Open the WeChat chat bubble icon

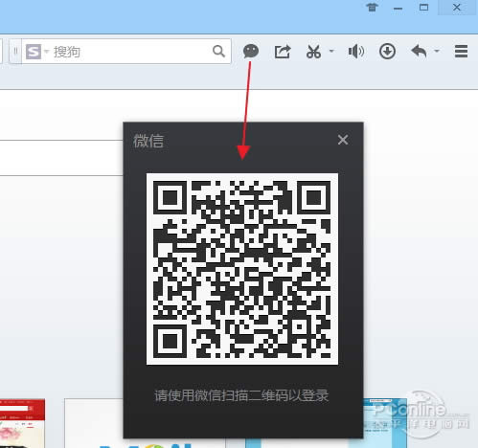[x=251, y=52]
